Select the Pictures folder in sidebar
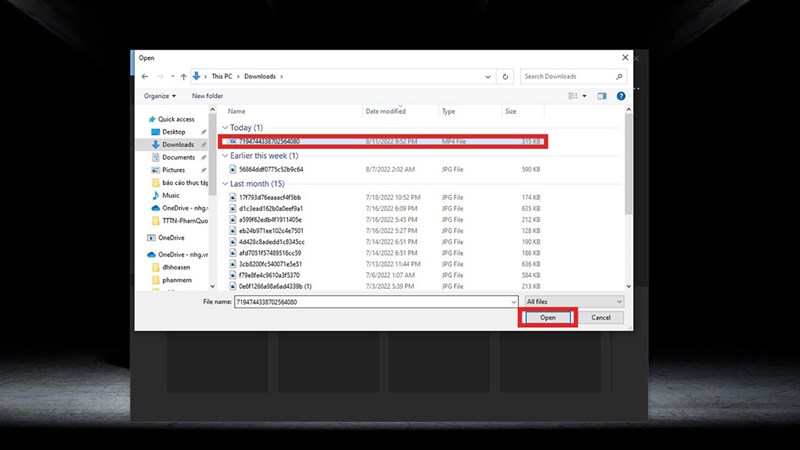The height and width of the screenshot is (450, 800). (x=173, y=170)
